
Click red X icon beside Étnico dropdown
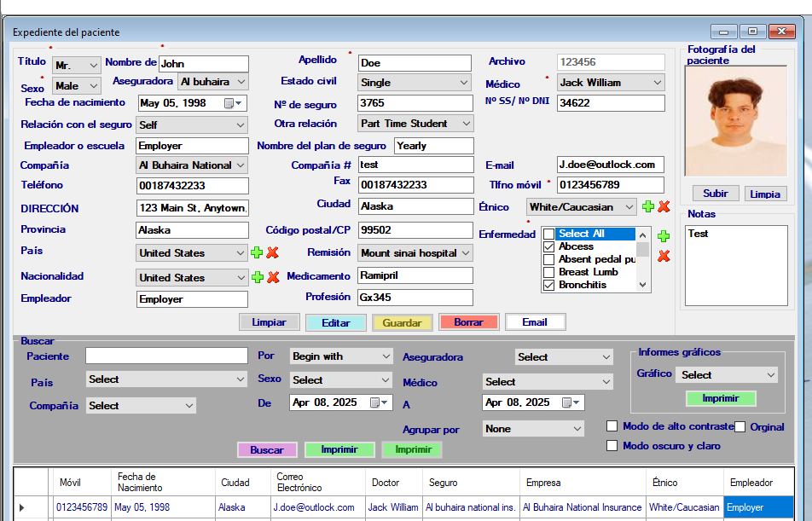click(x=664, y=207)
